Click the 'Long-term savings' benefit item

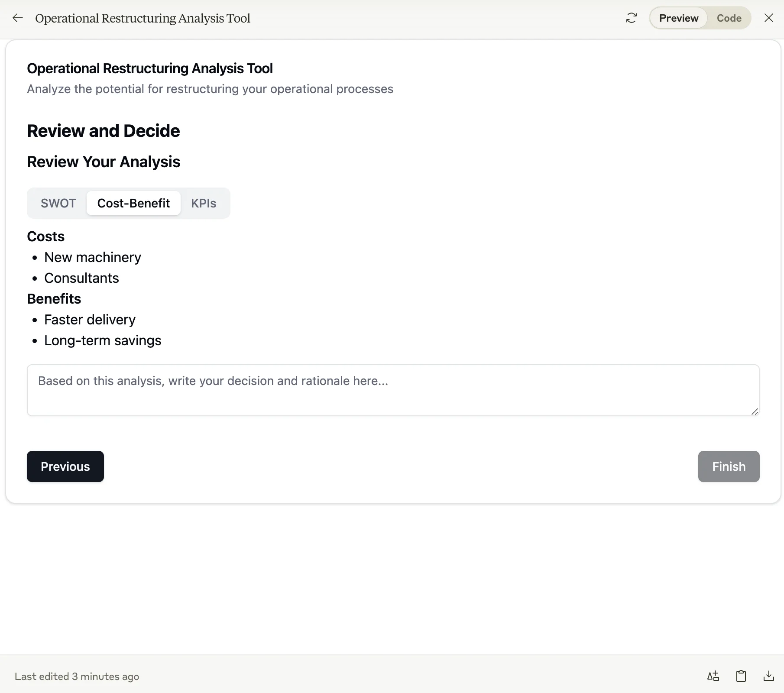[x=103, y=340]
